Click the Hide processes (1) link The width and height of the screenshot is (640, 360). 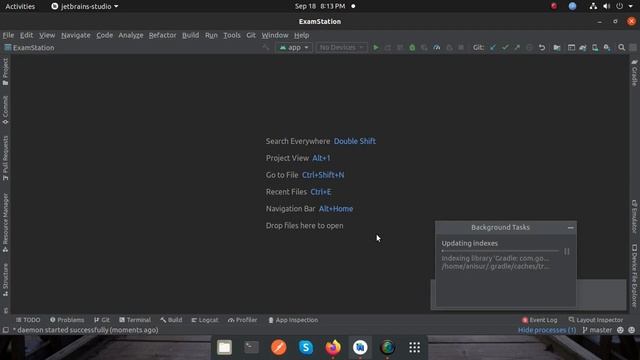[x=547, y=330]
